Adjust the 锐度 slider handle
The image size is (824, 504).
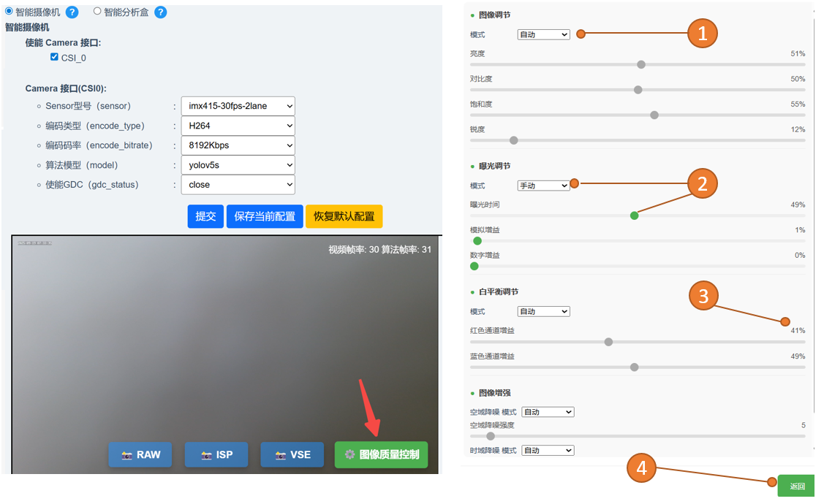[x=514, y=140]
